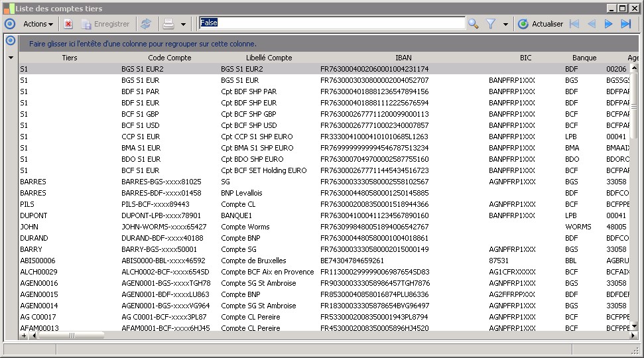Go to the next record arrow

tap(608, 24)
